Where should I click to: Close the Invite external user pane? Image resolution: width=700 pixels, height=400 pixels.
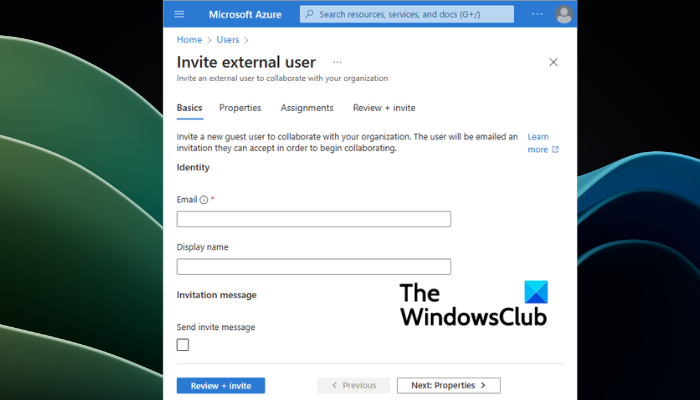click(553, 62)
